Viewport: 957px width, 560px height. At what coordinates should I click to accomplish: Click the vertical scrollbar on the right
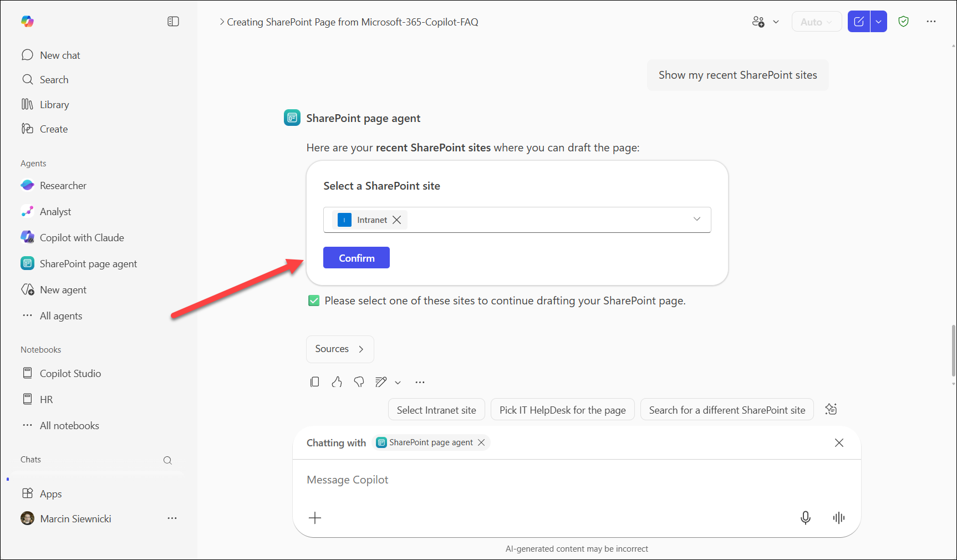[x=953, y=349]
